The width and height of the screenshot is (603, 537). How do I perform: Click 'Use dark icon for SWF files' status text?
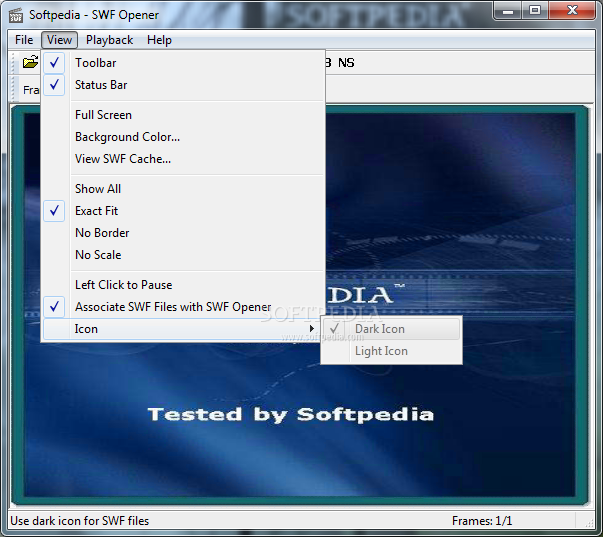(x=80, y=521)
